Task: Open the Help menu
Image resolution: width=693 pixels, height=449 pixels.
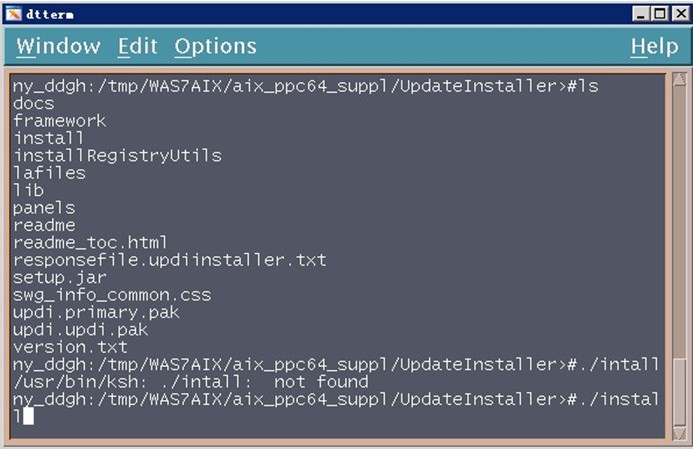Action: point(654,47)
